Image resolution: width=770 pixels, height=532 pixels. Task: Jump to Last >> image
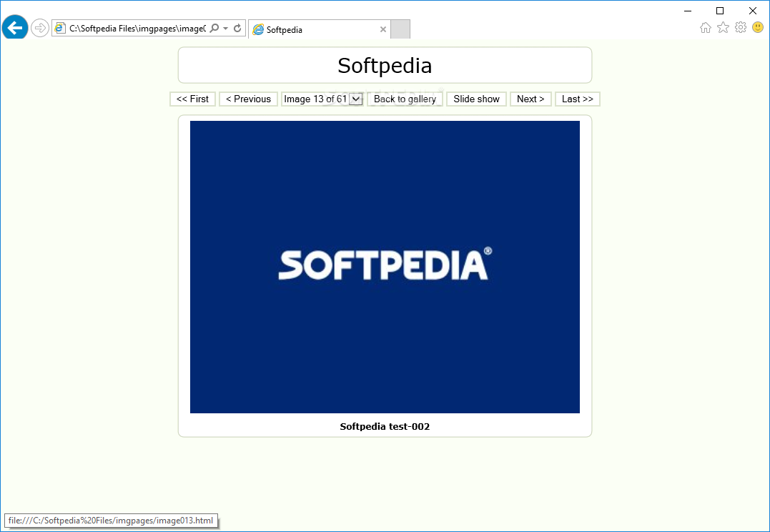click(578, 99)
